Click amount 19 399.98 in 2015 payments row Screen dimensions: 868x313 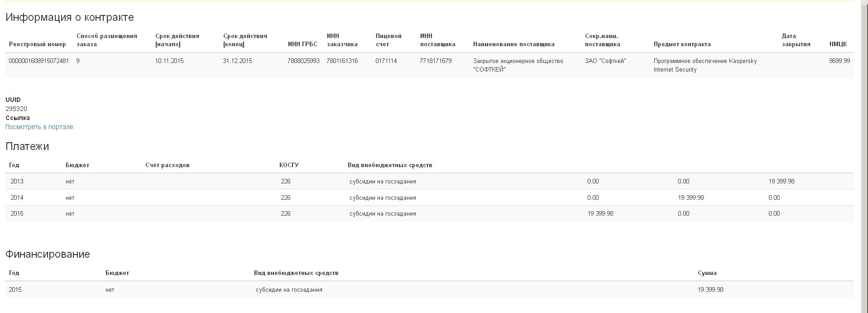click(600, 213)
